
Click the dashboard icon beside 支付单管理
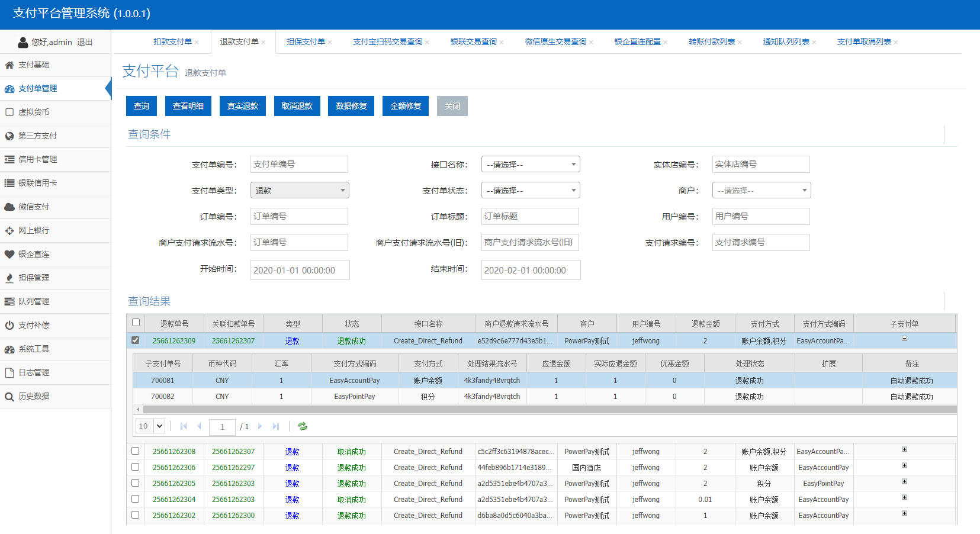point(9,89)
